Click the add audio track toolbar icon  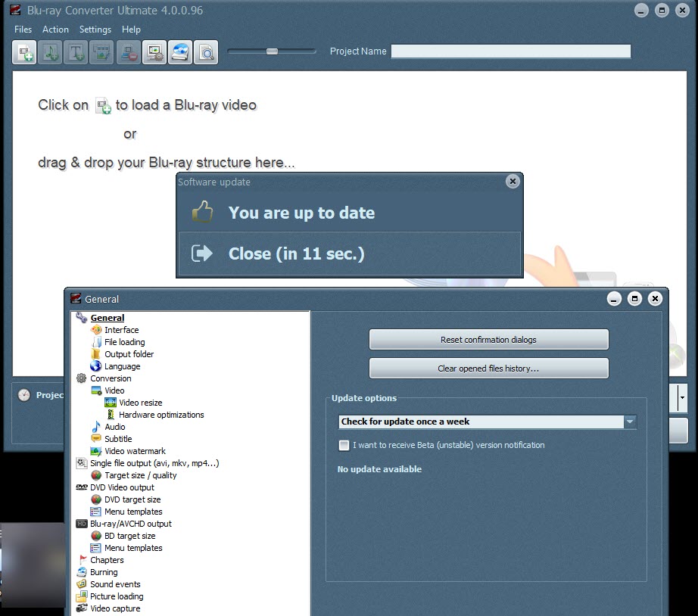[50, 52]
